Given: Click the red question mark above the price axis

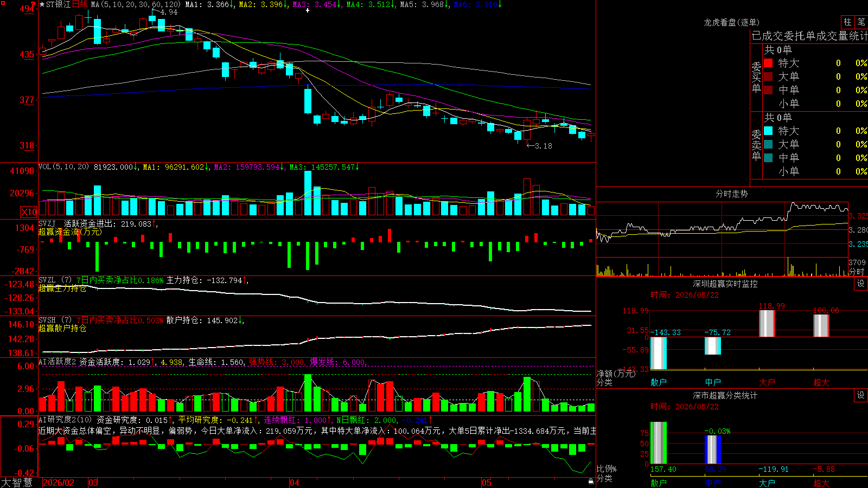Looking at the screenshot, I should click(x=34, y=5).
